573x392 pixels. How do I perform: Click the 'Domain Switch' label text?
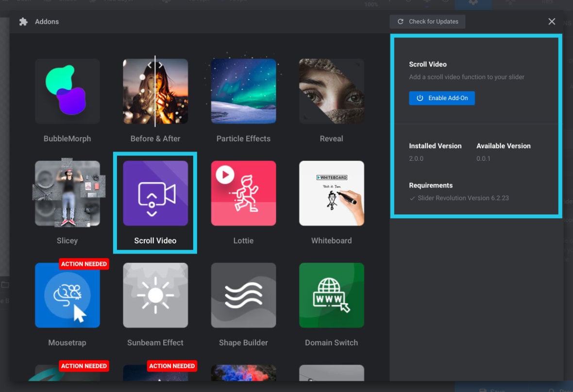[332, 342]
